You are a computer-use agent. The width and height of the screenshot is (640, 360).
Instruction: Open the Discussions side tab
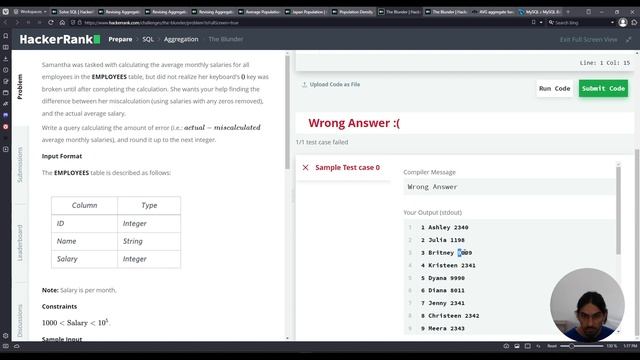pos(20,320)
